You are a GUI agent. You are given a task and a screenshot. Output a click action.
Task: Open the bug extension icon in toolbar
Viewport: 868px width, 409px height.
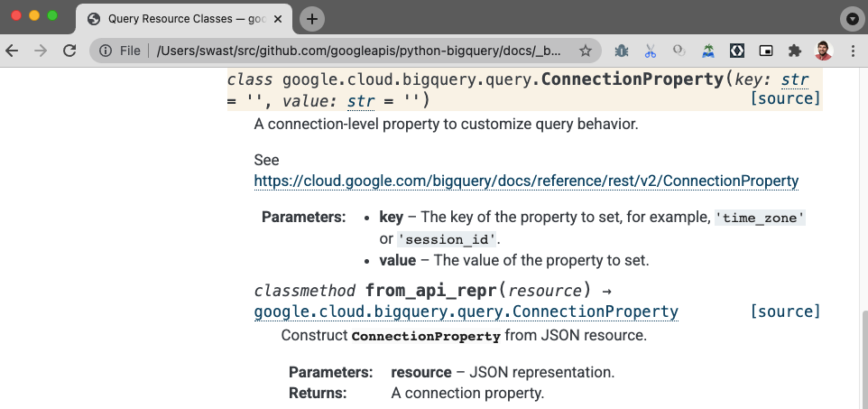pyautogui.click(x=621, y=51)
